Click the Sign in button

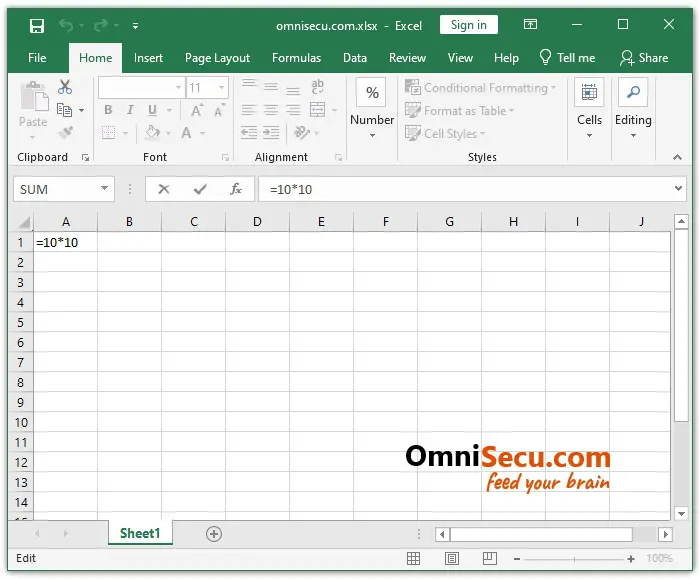click(468, 25)
